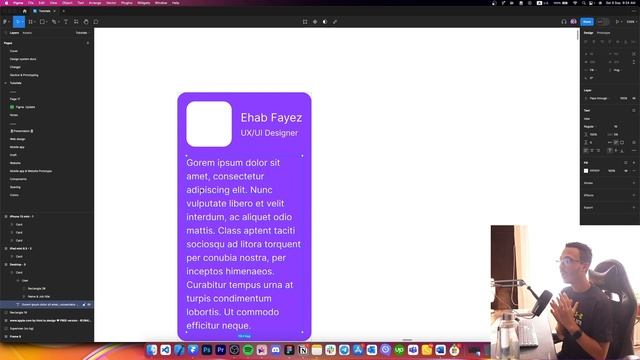Open the Resources tool
Viewport: 640px width, 360px height.
pyautogui.click(x=76, y=22)
